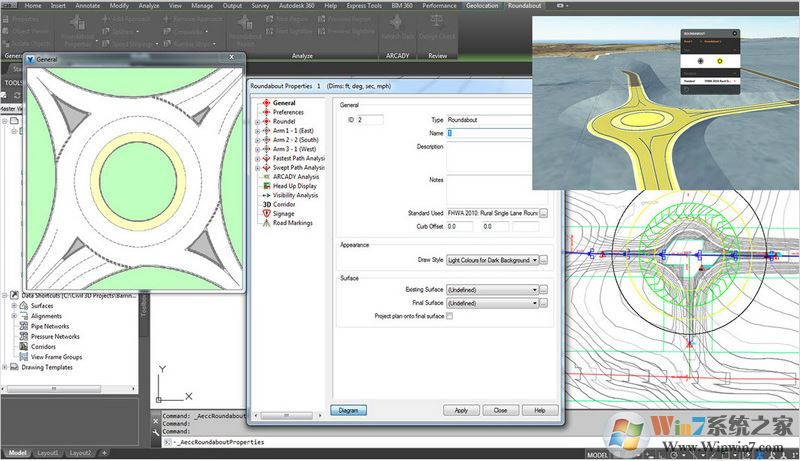This screenshot has width=800, height=461.
Task: Click the Apply button
Action: [461, 410]
